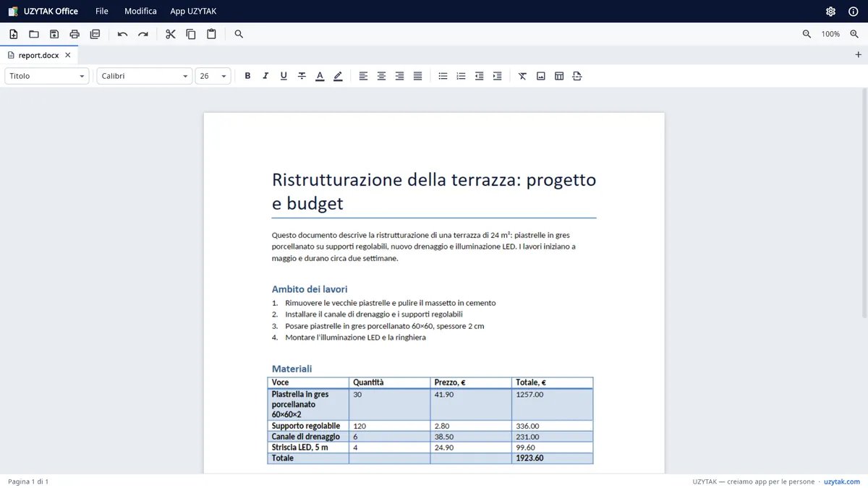Image resolution: width=868 pixels, height=488 pixels.
Task: Copy the selection
Action: point(191,34)
